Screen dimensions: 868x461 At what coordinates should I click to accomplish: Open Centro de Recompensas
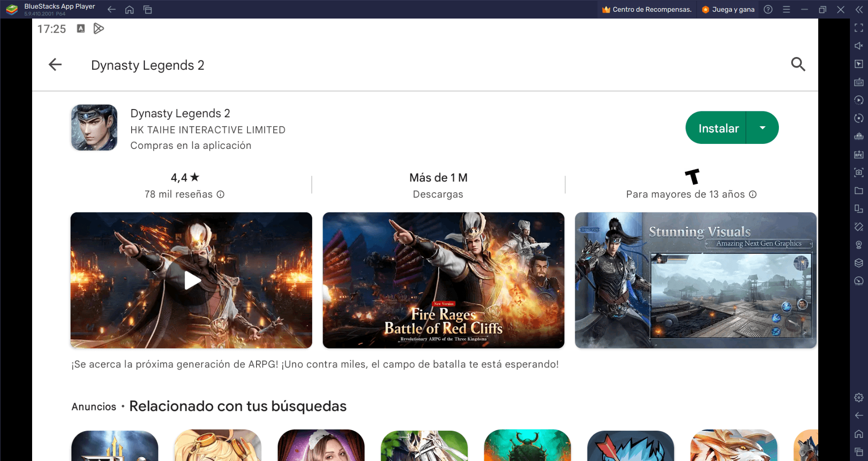[x=647, y=10]
